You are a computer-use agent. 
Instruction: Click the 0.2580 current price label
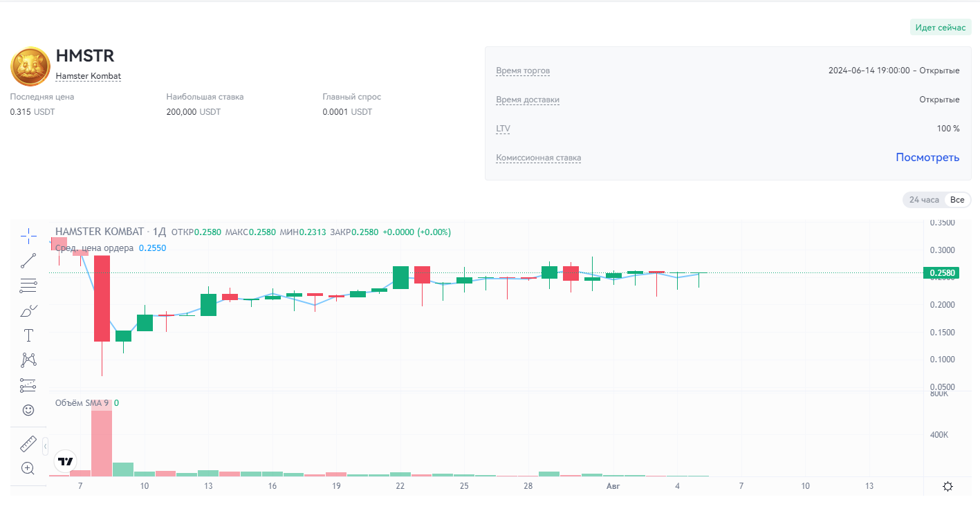(x=943, y=273)
